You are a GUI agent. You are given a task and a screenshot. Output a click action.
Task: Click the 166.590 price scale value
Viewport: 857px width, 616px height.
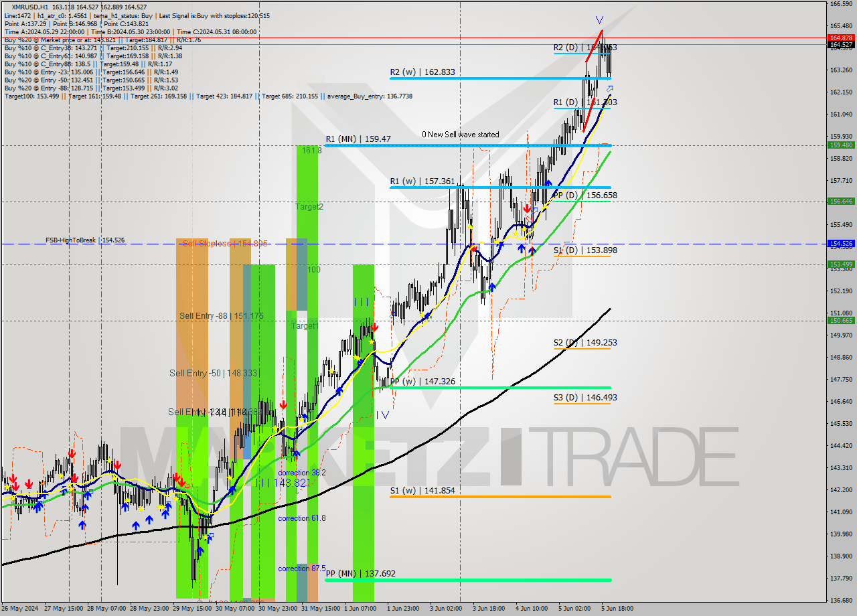pyautogui.click(x=841, y=4)
